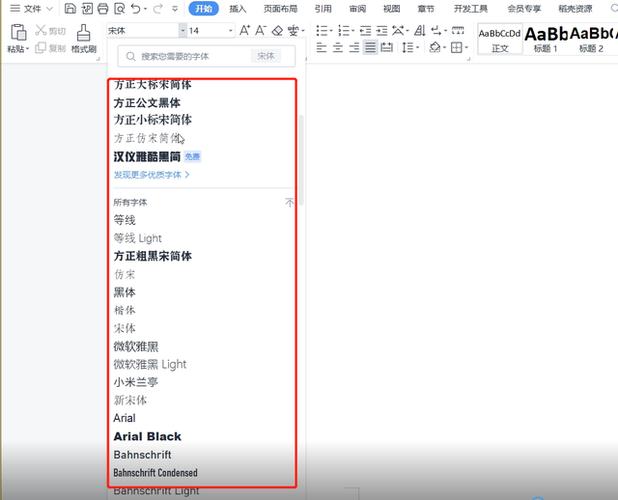The image size is (618, 500).
Task: Switch to the 视图 tab
Action: click(392, 8)
